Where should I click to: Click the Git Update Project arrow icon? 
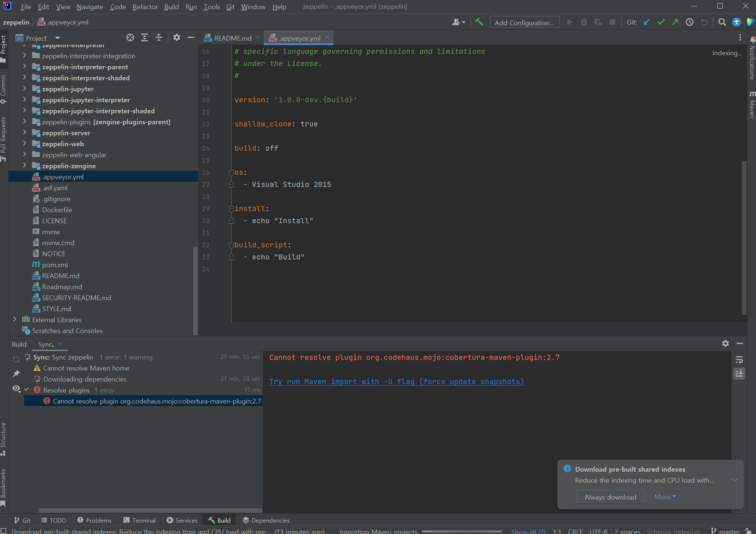point(647,22)
